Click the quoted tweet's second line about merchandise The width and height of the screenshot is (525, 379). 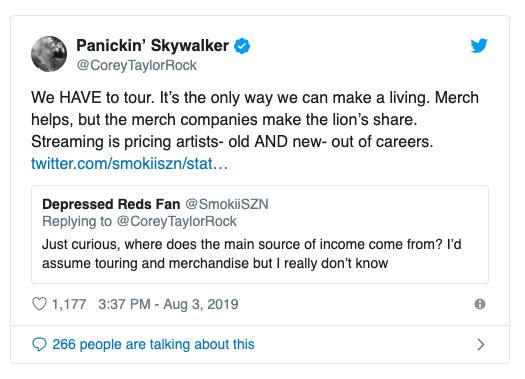click(215, 263)
